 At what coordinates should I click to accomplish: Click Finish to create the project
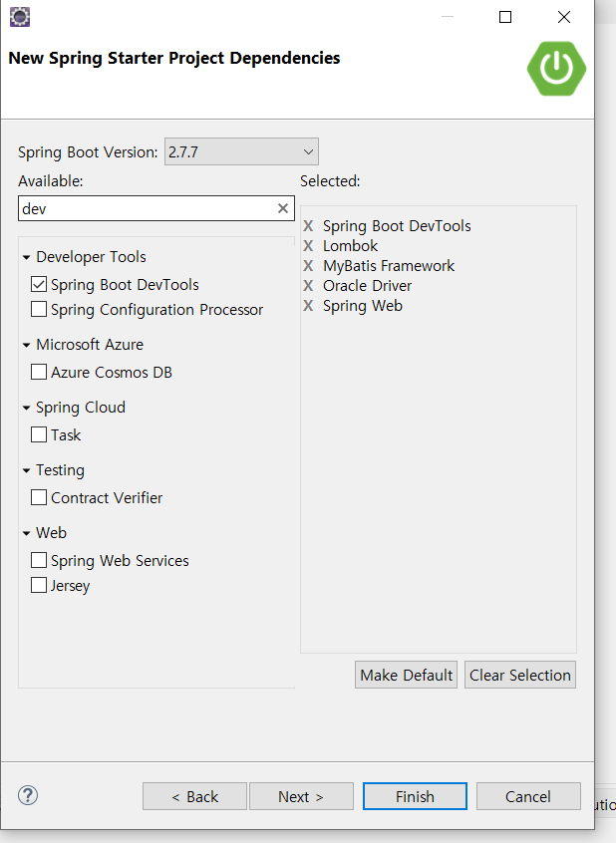click(x=415, y=796)
